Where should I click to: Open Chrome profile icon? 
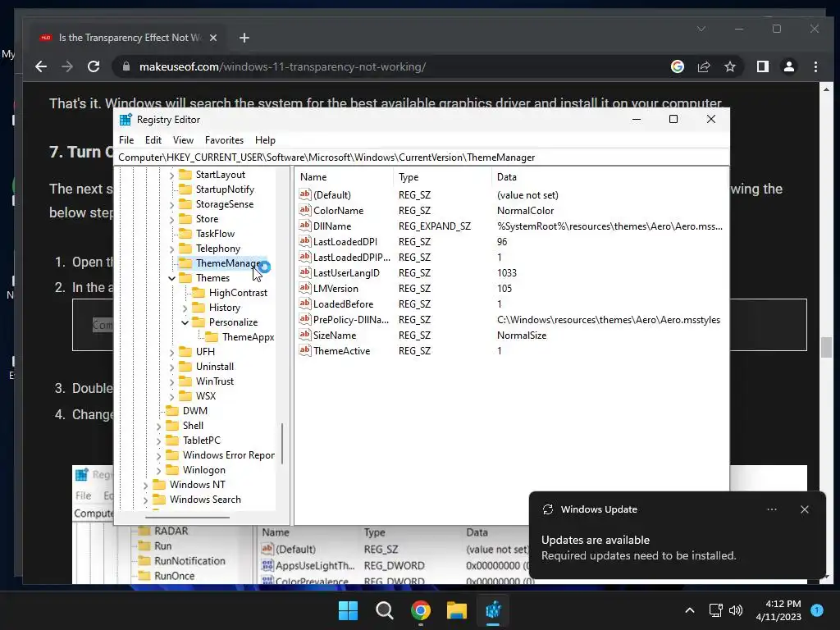click(788, 66)
